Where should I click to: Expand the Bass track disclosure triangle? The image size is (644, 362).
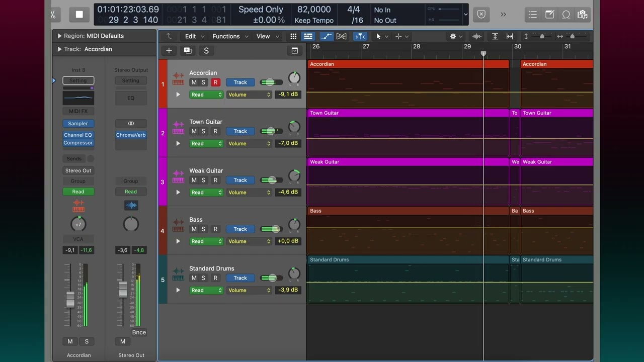click(x=178, y=241)
